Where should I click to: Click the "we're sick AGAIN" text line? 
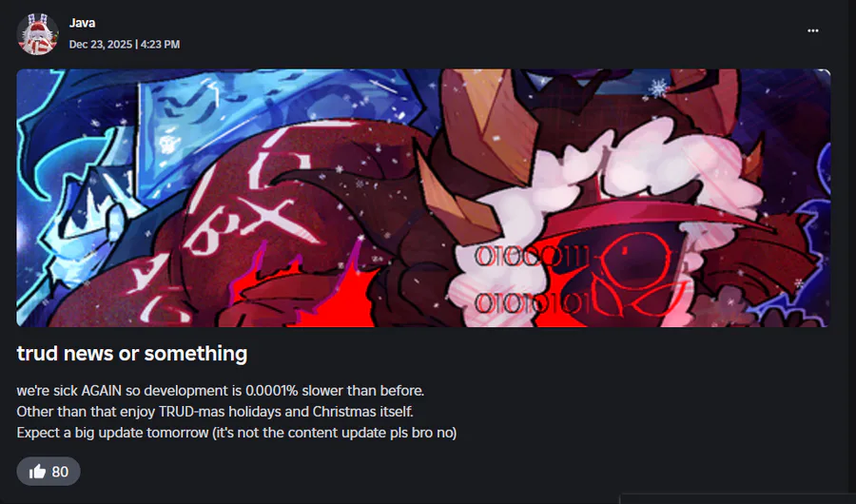click(x=221, y=391)
